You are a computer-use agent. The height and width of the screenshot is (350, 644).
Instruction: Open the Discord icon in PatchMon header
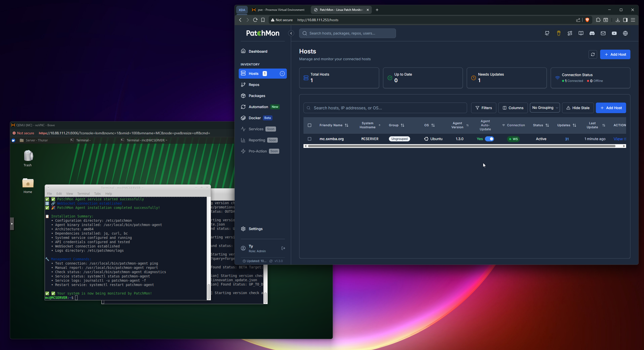coord(592,33)
